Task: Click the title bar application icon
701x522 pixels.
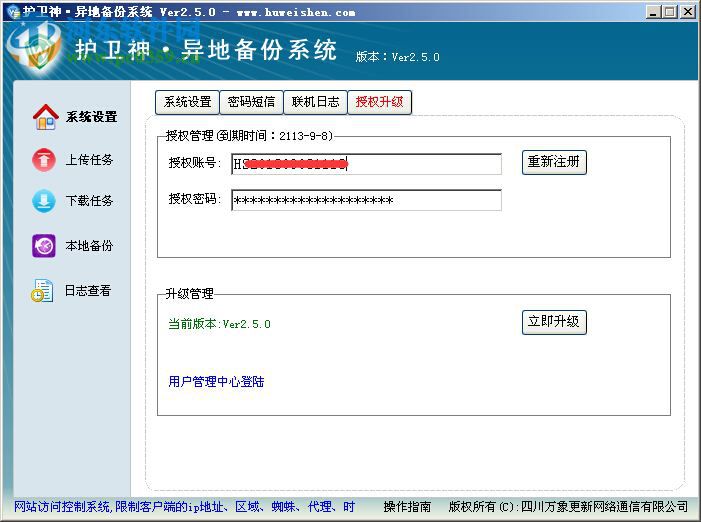Action: (x=13, y=12)
